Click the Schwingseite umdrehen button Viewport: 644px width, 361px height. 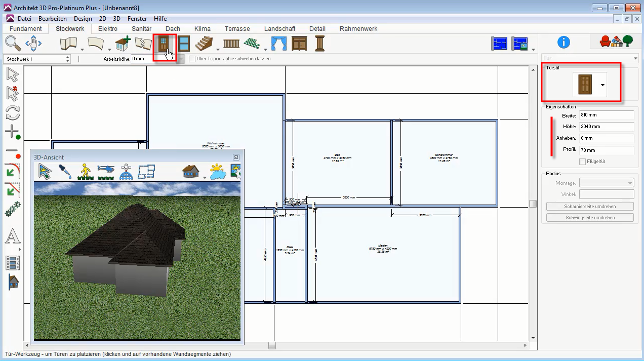click(590, 217)
